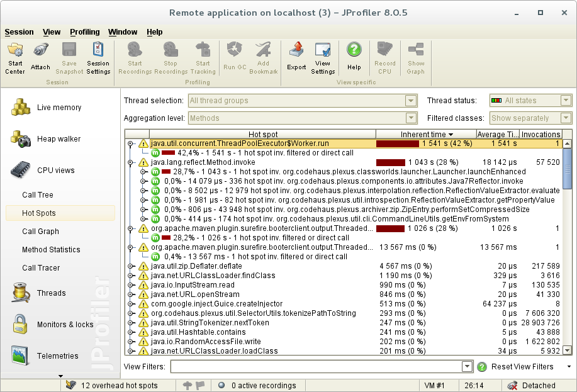Open the View Filters history dropdown
The image size is (577, 392).
click(467, 367)
